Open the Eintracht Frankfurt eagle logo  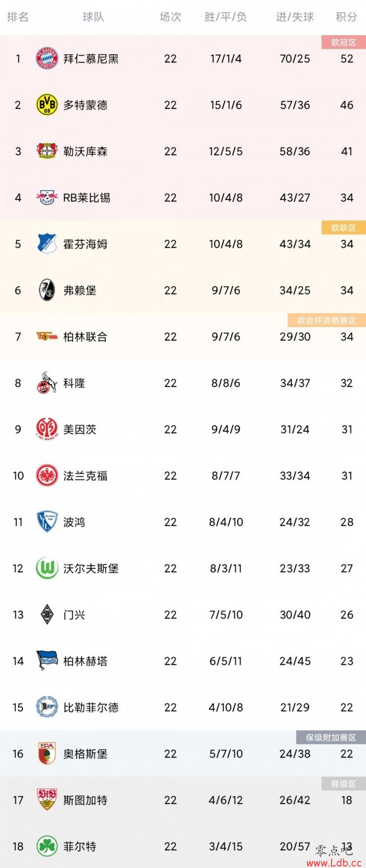[47, 476]
